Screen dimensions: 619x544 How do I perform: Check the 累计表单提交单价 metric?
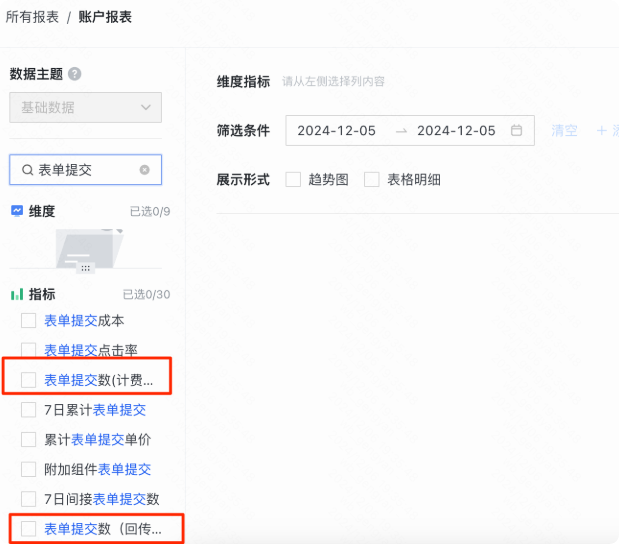[x=28, y=439]
